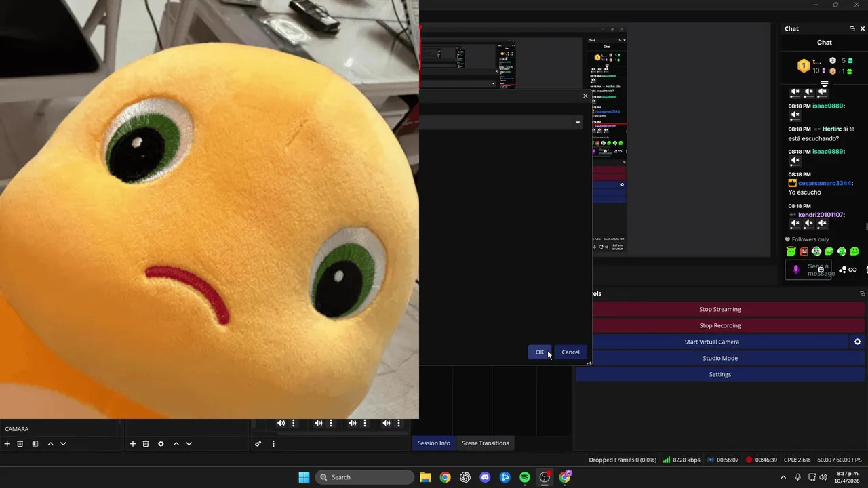Image resolution: width=868 pixels, height=488 pixels.
Task: Move scene up in Scenes panel
Action: (50, 444)
